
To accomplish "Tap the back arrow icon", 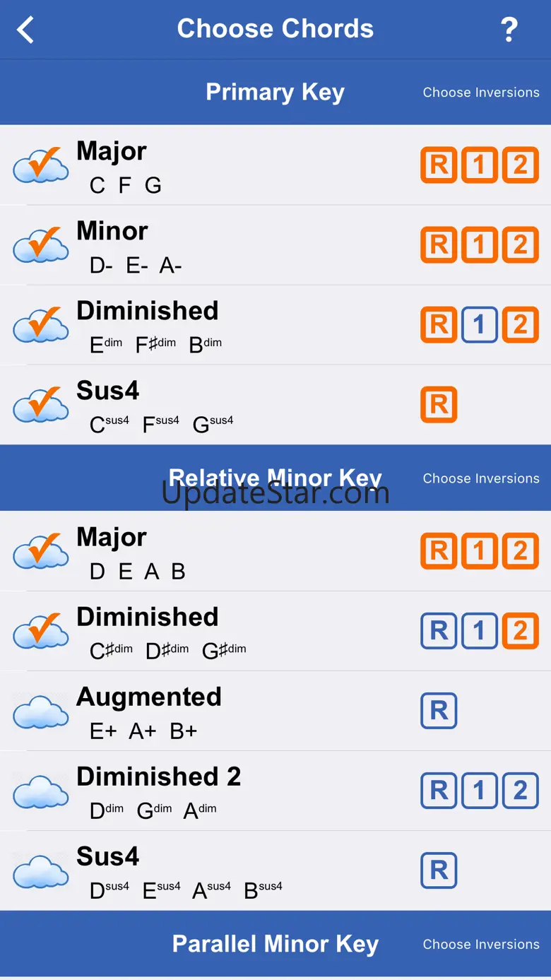I will tap(25, 30).
